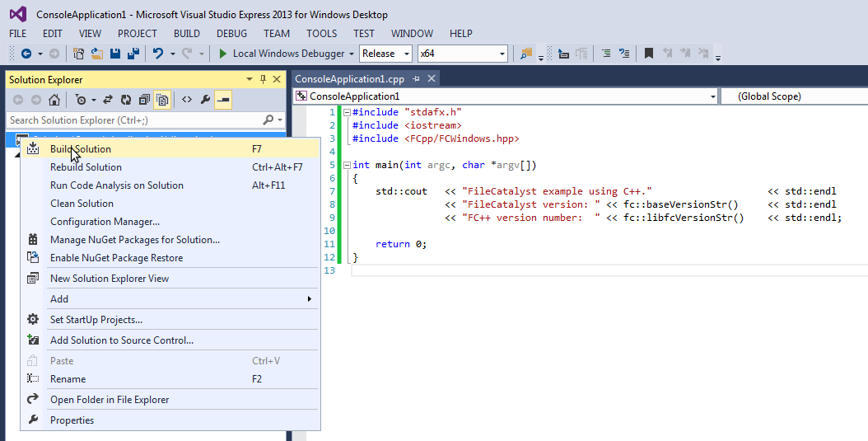Start the Local Windows Debugger
Viewport: 868px width, 441px height.
click(x=280, y=54)
